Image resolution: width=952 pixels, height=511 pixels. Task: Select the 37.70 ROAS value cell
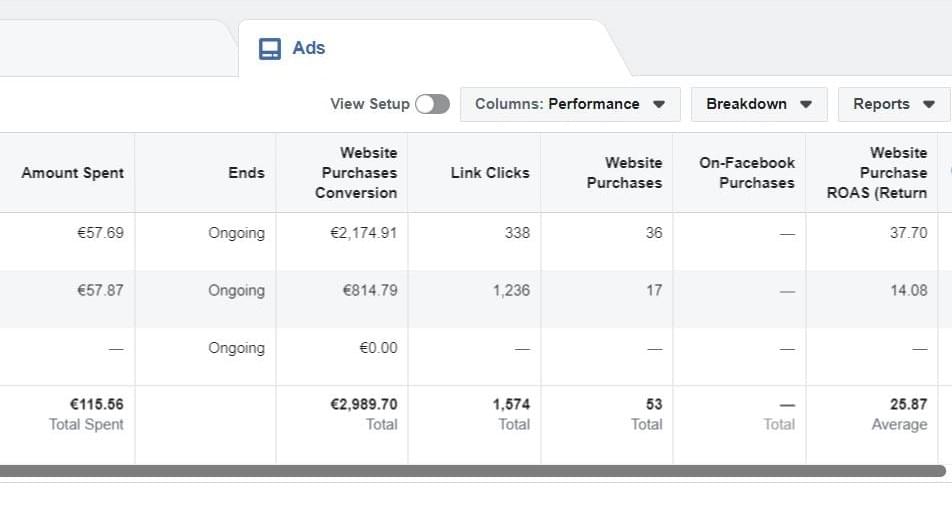point(908,233)
